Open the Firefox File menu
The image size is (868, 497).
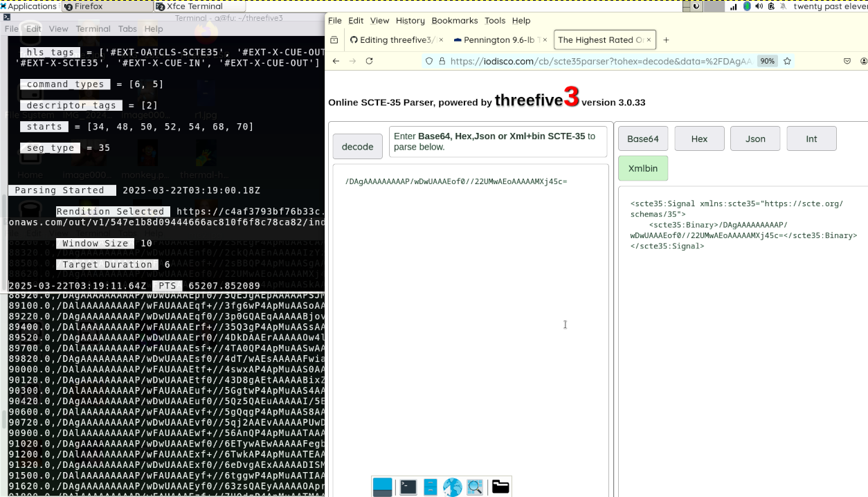[x=335, y=21]
